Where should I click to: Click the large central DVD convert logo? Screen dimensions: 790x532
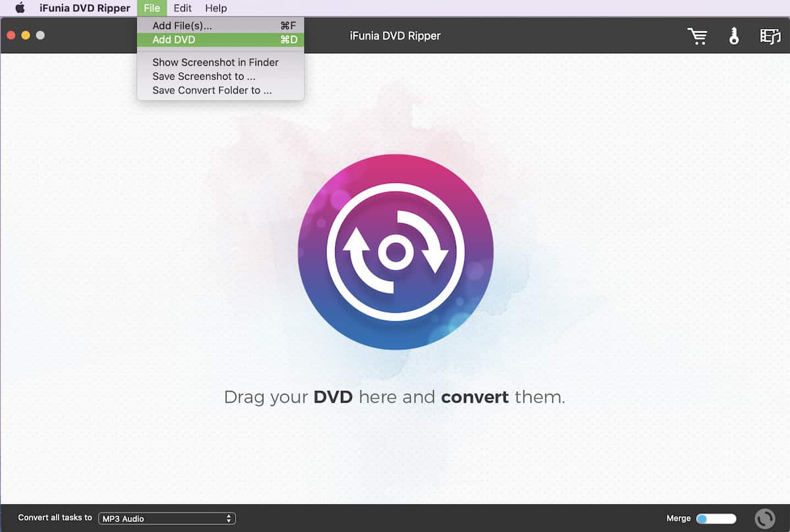395,252
